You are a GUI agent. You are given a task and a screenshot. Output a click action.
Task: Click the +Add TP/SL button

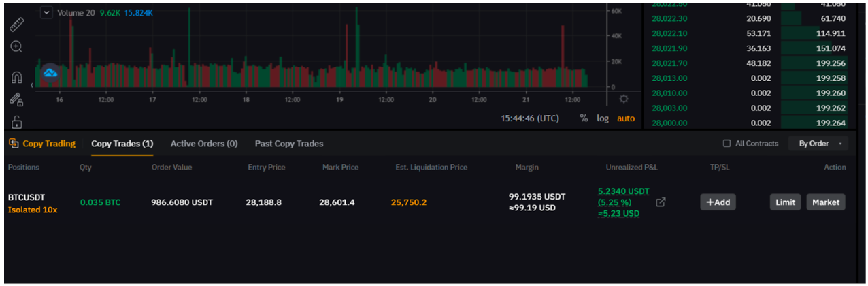point(718,202)
